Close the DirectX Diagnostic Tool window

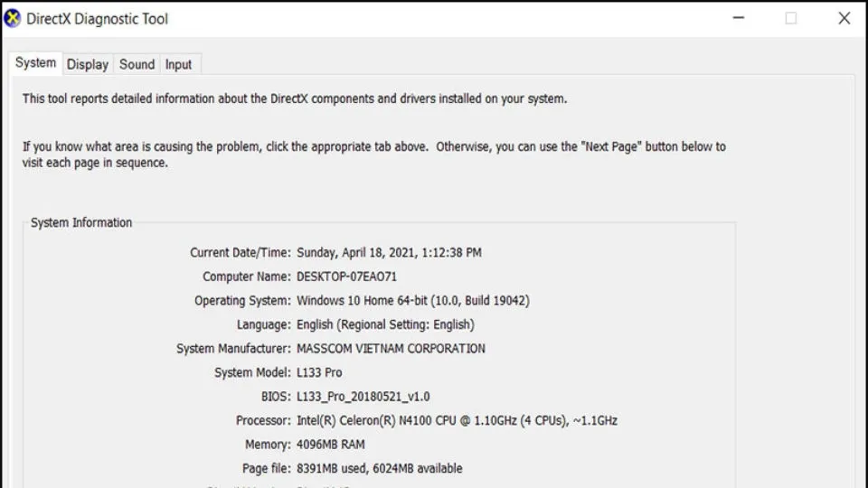pos(844,18)
